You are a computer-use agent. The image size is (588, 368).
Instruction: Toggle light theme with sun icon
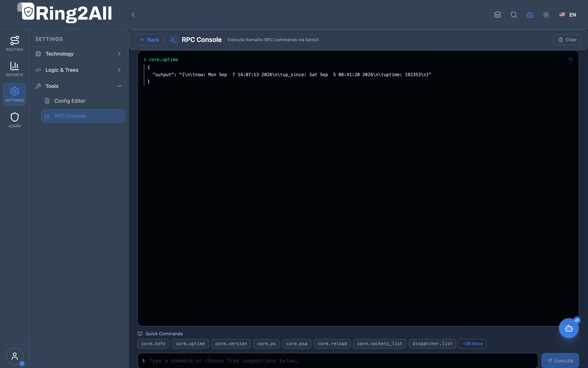tap(546, 15)
